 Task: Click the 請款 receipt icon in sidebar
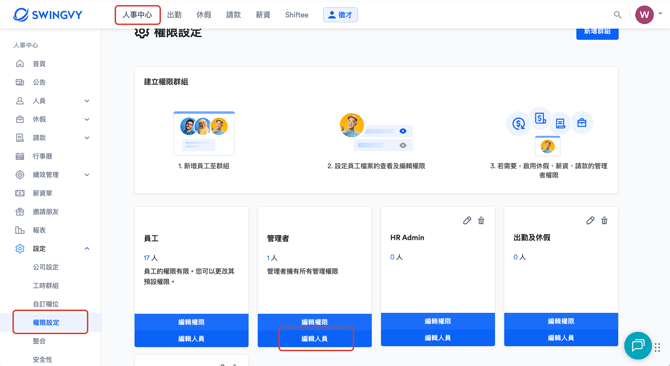point(20,138)
